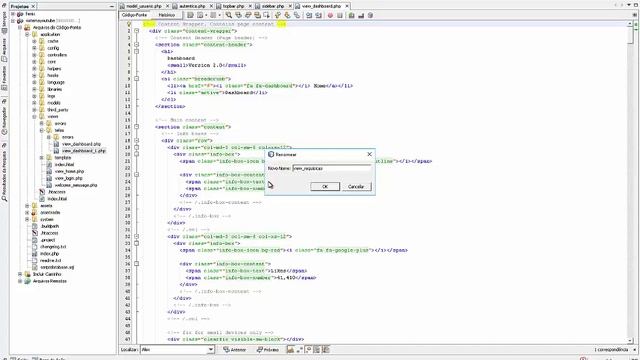Click the find selection magnifier icon

point(229,15)
